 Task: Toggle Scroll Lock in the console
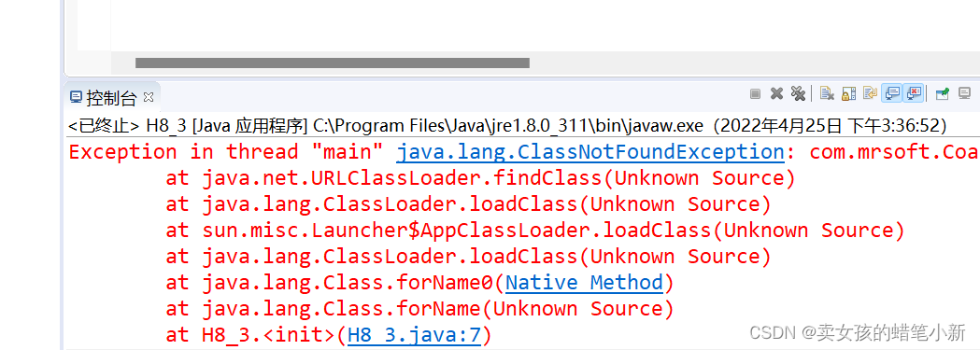849,93
